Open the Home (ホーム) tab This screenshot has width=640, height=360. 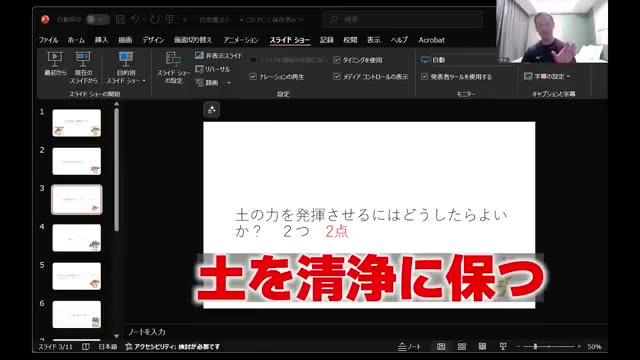click(x=76, y=40)
